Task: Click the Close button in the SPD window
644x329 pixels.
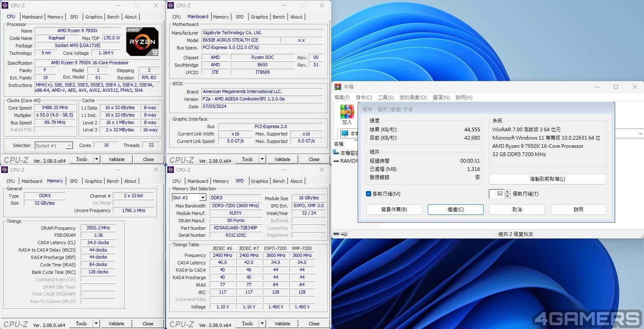Action: 314,324
